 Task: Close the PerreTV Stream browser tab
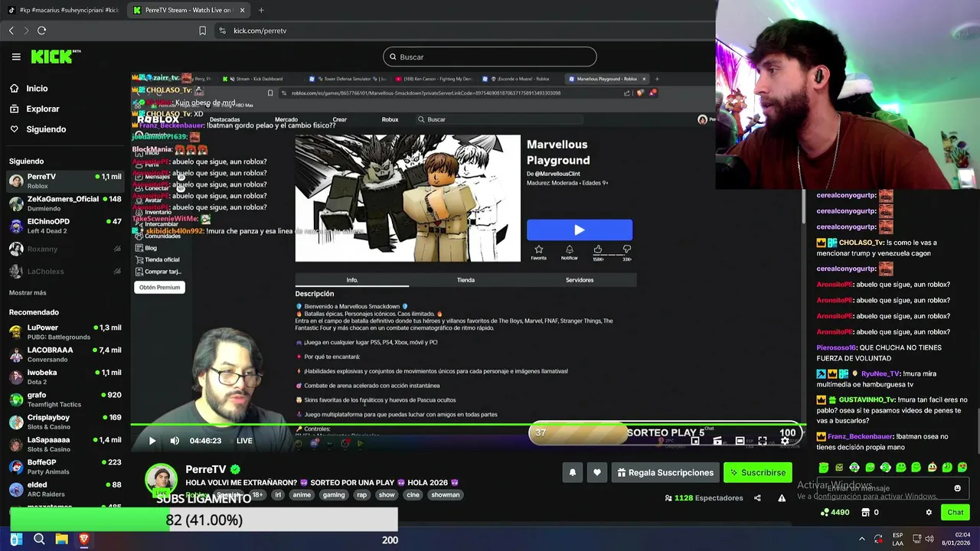[x=242, y=10]
